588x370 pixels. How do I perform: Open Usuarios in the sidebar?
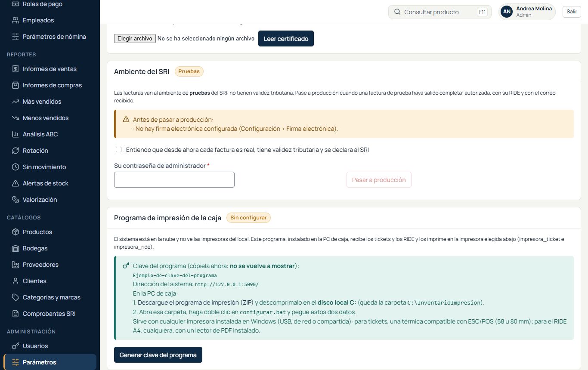point(50,346)
